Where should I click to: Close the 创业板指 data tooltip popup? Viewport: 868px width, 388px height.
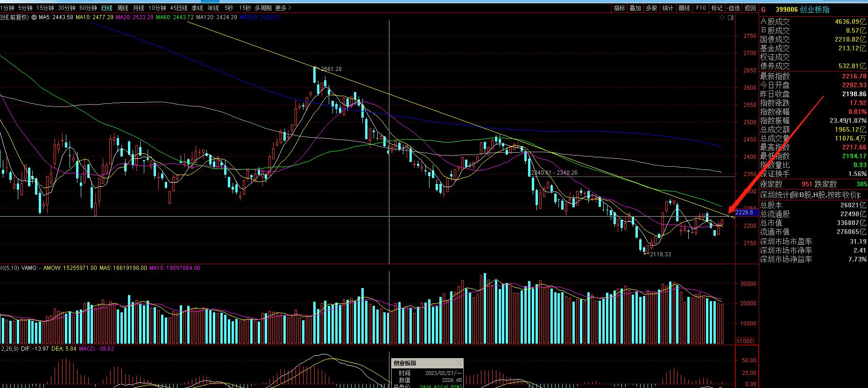pyautogui.click(x=459, y=363)
